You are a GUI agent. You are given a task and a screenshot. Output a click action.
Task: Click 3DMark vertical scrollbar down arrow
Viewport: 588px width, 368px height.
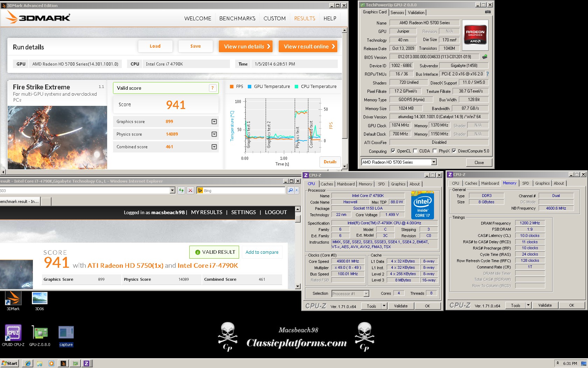click(344, 166)
